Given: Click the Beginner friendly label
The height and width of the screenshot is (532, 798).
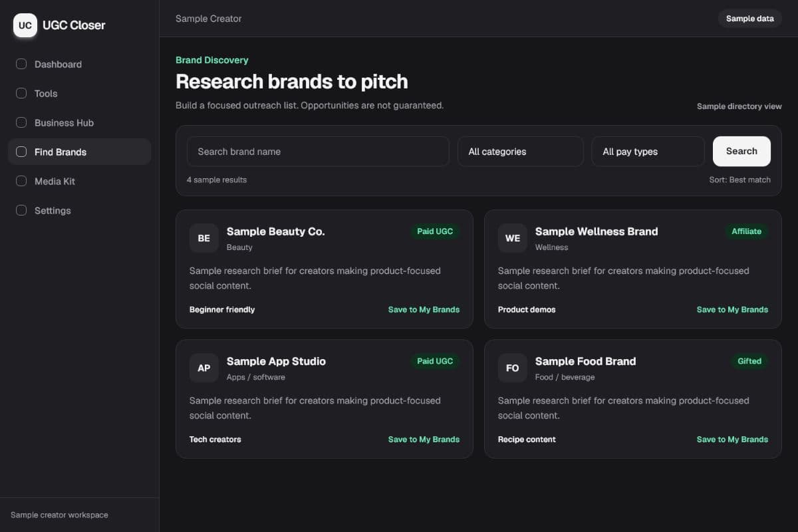Looking at the screenshot, I should coord(222,310).
